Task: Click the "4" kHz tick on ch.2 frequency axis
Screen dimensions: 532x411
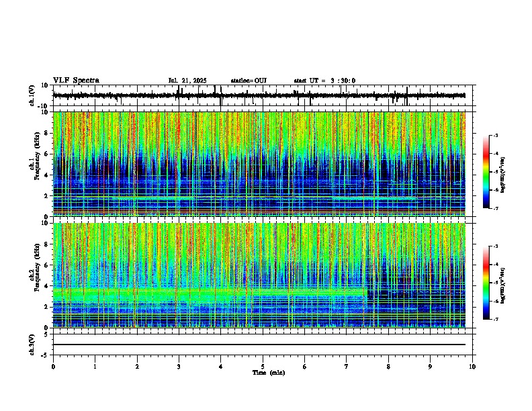Action: coord(47,286)
